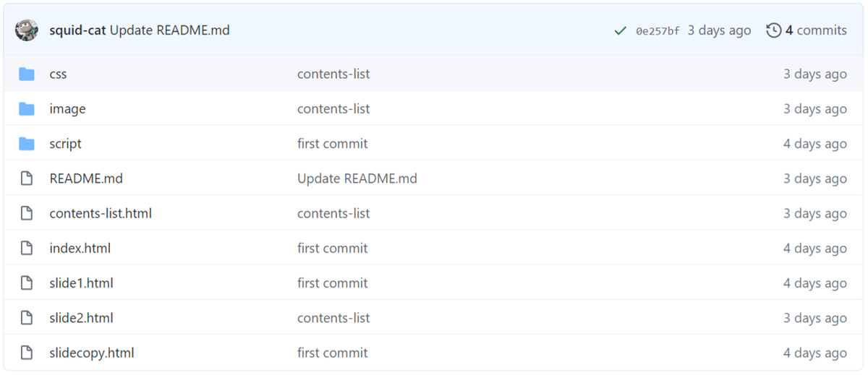Click the image folder icon
Image resolution: width=868 pixels, height=375 pixels.
(27, 109)
